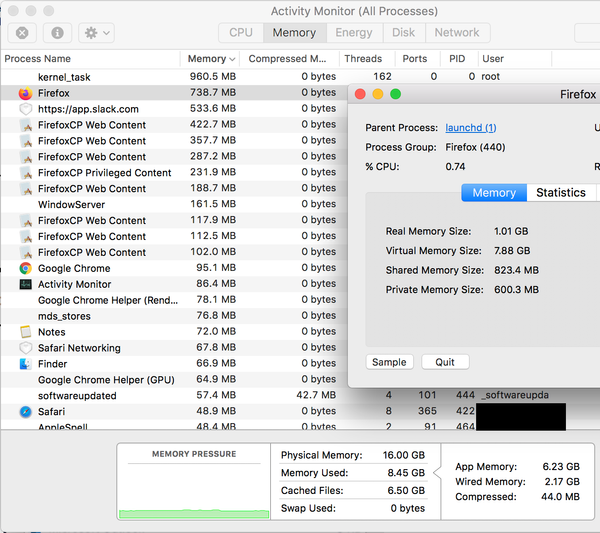Open the Disk tab
Image resolution: width=600 pixels, height=533 pixels.
click(x=404, y=33)
